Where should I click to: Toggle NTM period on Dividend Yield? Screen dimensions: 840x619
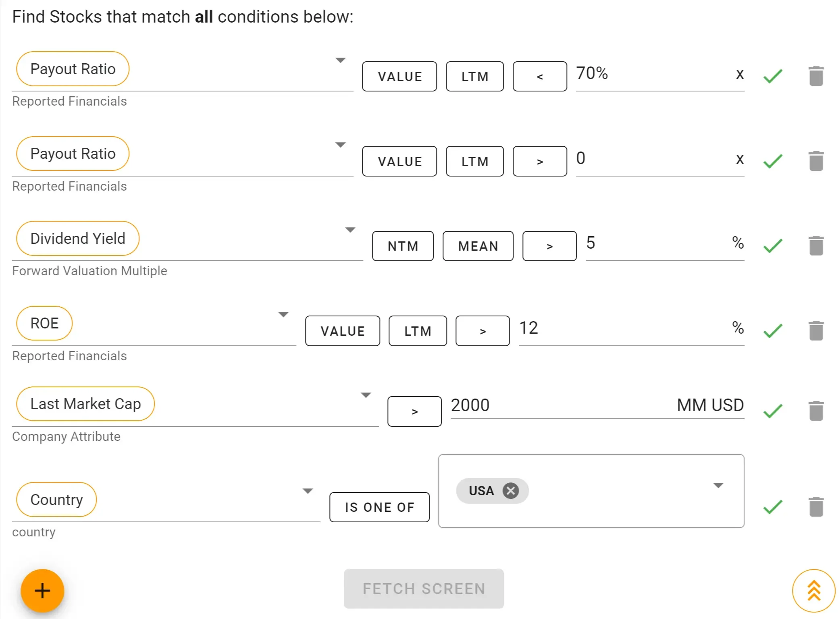tap(403, 246)
